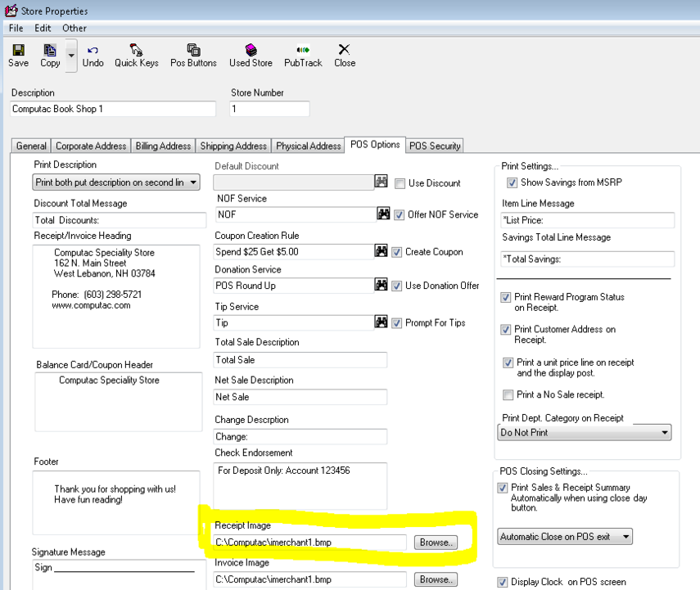This screenshot has height=590, width=700.
Task: Click the Used Store toolbar icon
Action: click(x=251, y=56)
